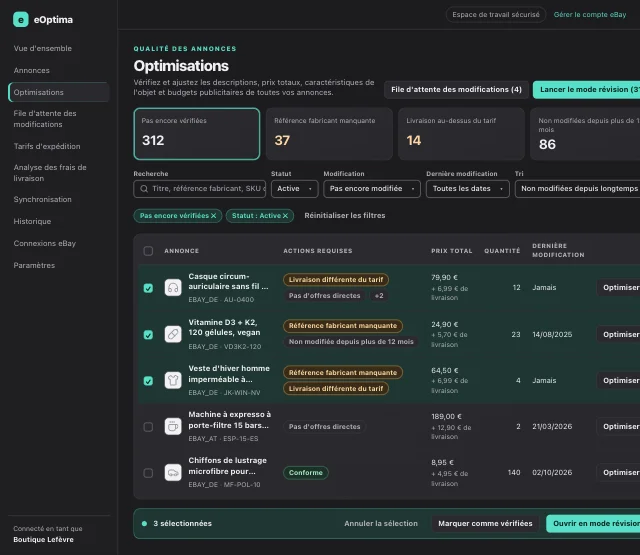Click the PRIX TOTAL column header
This screenshot has width=640, height=555.
click(452, 251)
